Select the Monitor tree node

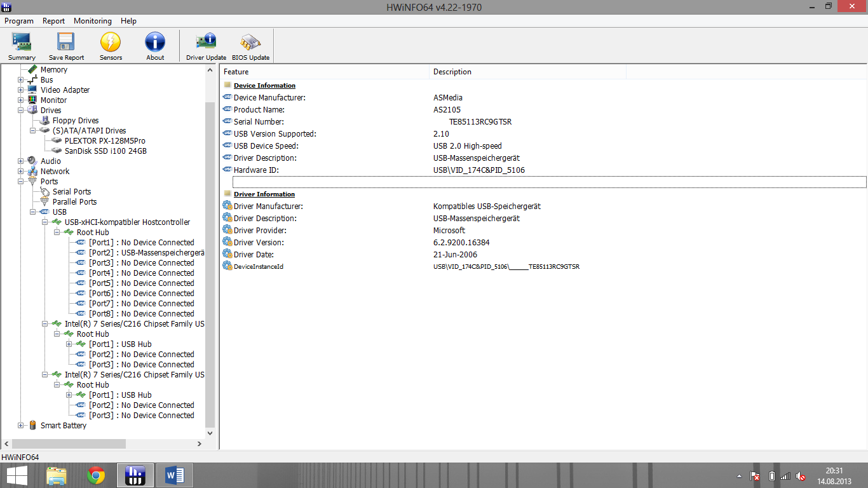pyautogui.click(x=53, y=100)
